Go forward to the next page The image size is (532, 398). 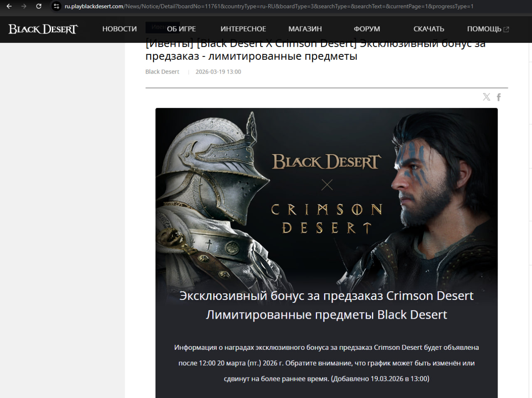coord(24,6)
